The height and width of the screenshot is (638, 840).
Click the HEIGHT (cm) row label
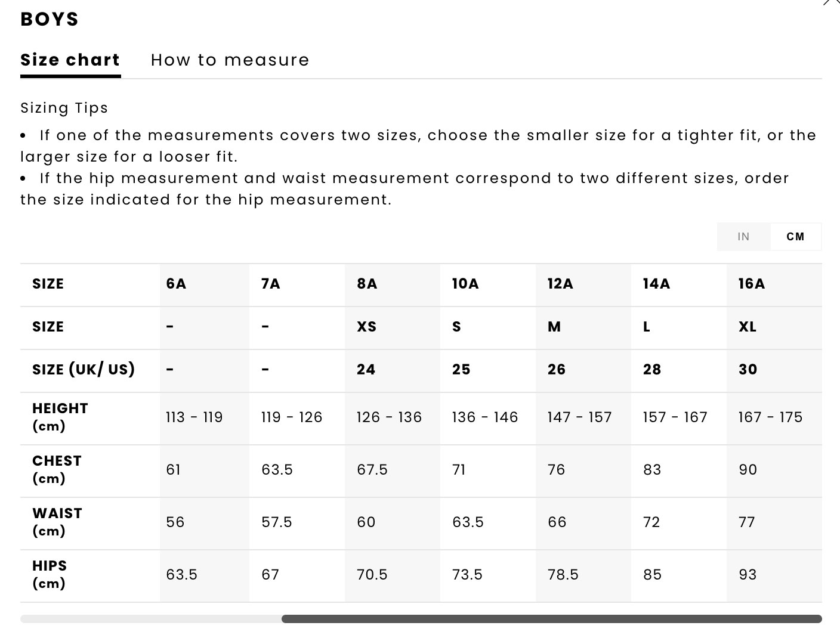60,417
